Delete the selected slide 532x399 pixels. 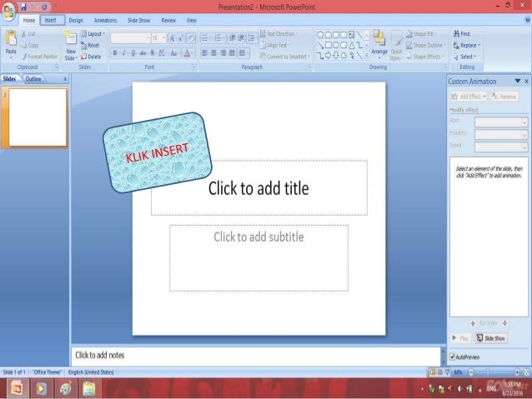click(x=91, y=57)
